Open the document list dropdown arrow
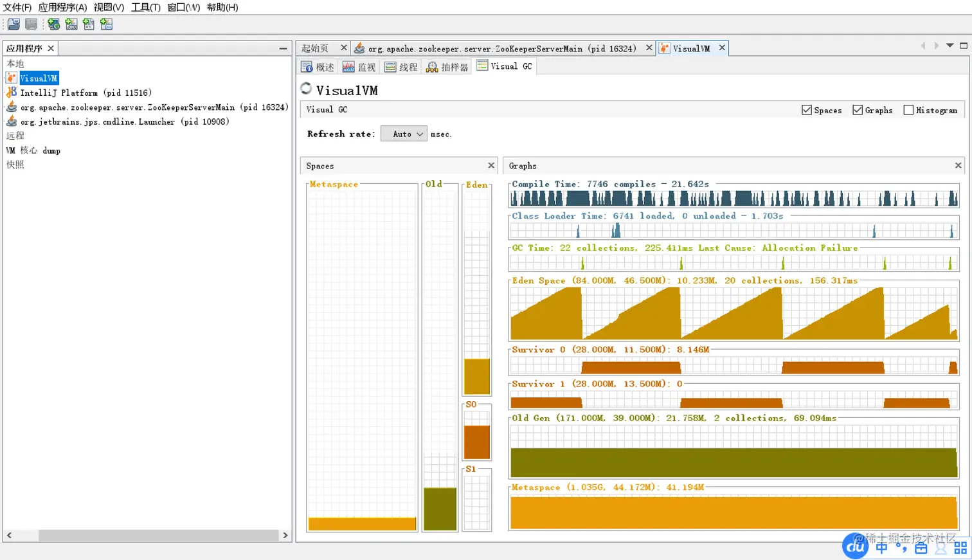Viewport: 972px width, 560px height. point(950,46)
